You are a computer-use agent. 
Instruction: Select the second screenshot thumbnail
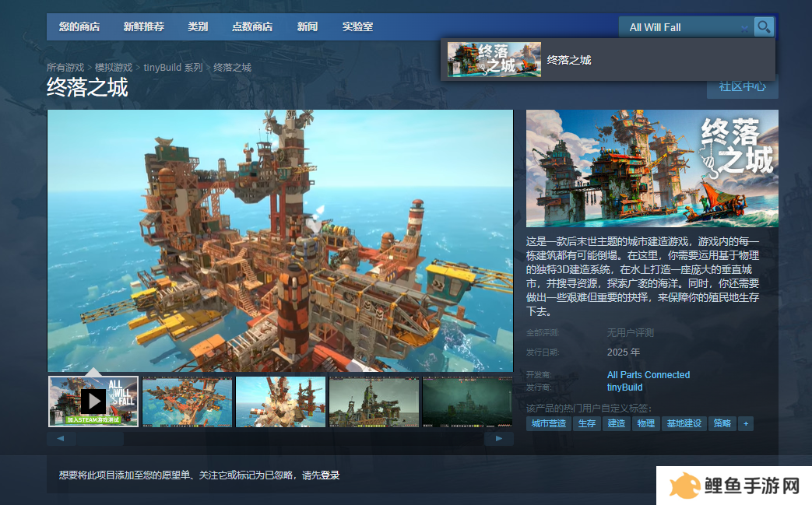click(x=187, y=402)
